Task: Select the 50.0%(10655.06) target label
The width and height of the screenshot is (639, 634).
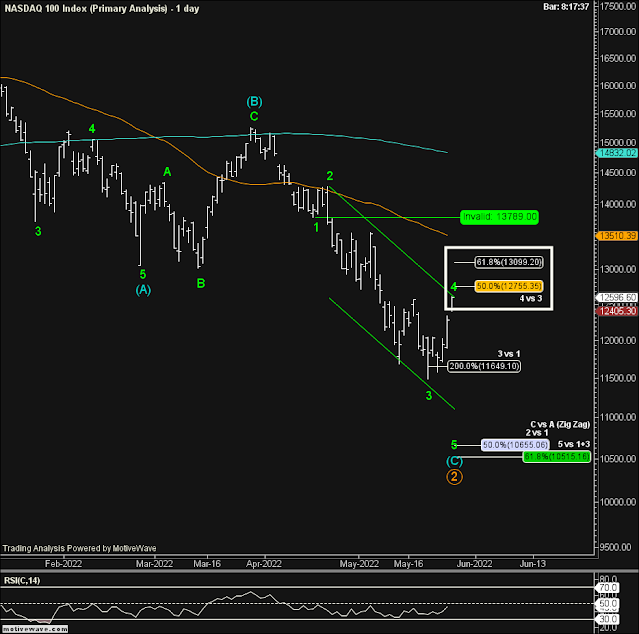Action: (x=515, y=445)
